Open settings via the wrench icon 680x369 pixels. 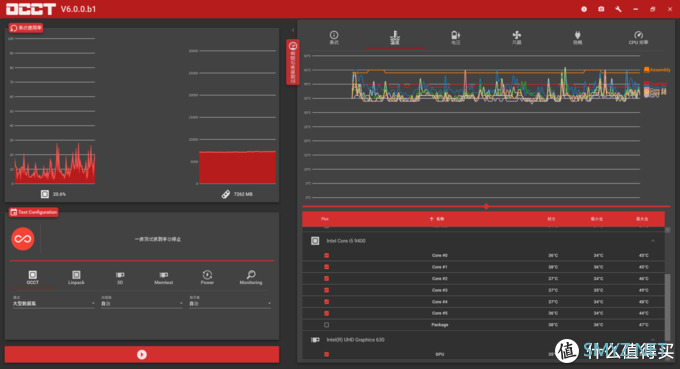coord(618,9)
